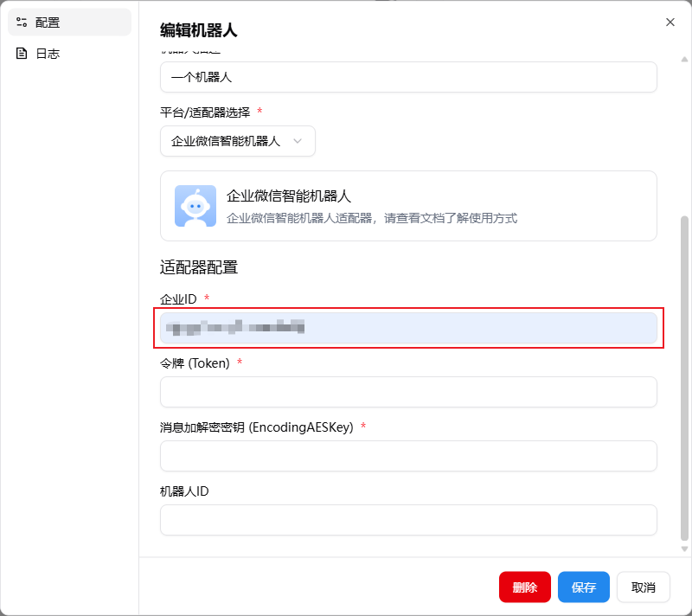Close the 编辑机器人 dialog
The height and width of the screenshot is (616, 692).
point(670,22)
